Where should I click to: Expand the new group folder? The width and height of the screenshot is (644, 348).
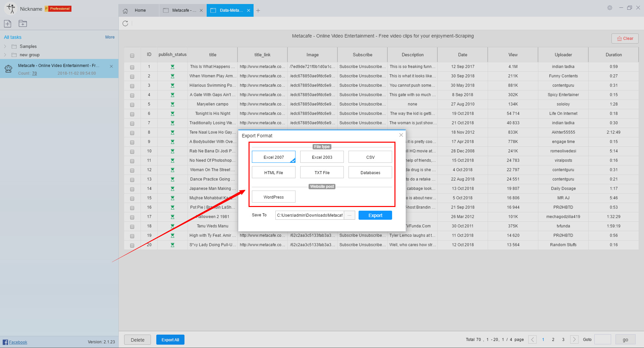pyautogui.click(x=5, y=55)
